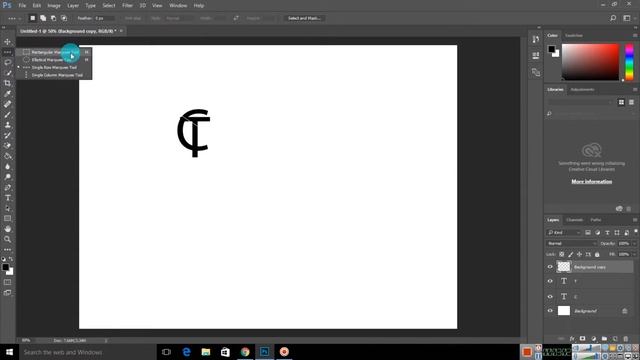The width and height of the screenshot is (640, 360).
Task: Create a new group folder icon
Action: [604, 339]
